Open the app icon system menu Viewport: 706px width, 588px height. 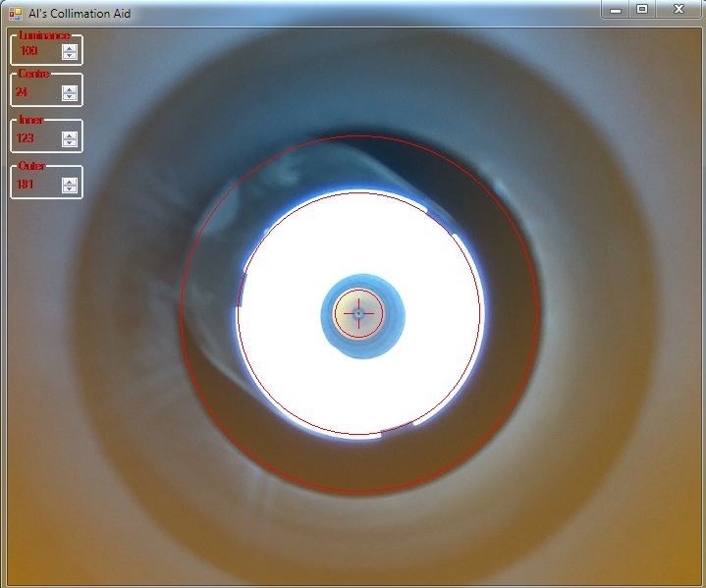point(15,14)
